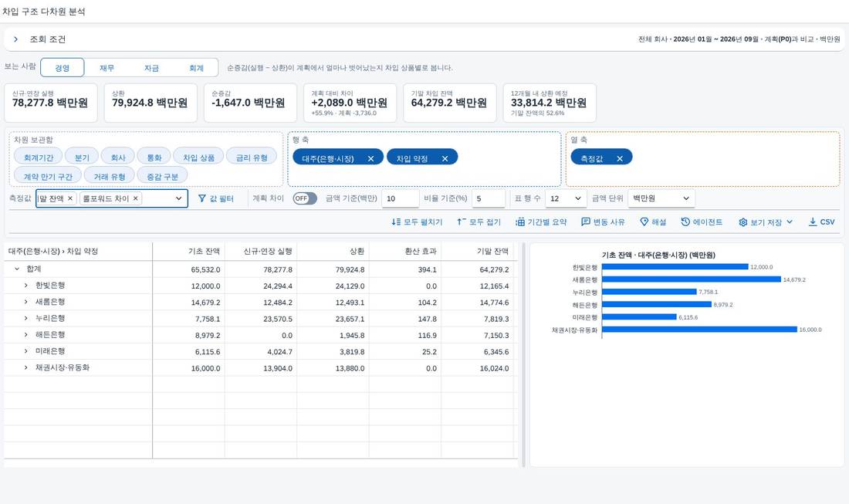Remove 대주(은행·시장) from row axis
849x504 pixels.
pos(371,159)
